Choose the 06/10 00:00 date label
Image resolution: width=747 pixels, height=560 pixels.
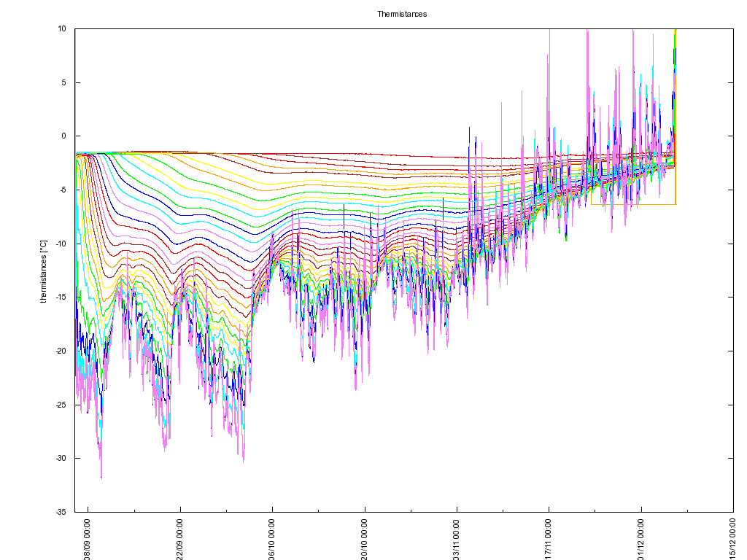[x=272, y=539]
